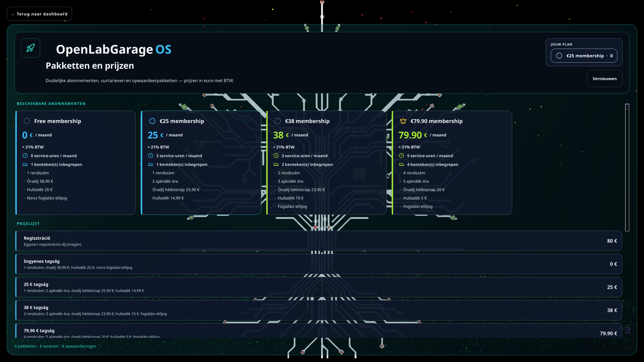Screen dimensions: 644x362
Task: Open the €79.90 membership card title
Action: click(x=436, y=121)
